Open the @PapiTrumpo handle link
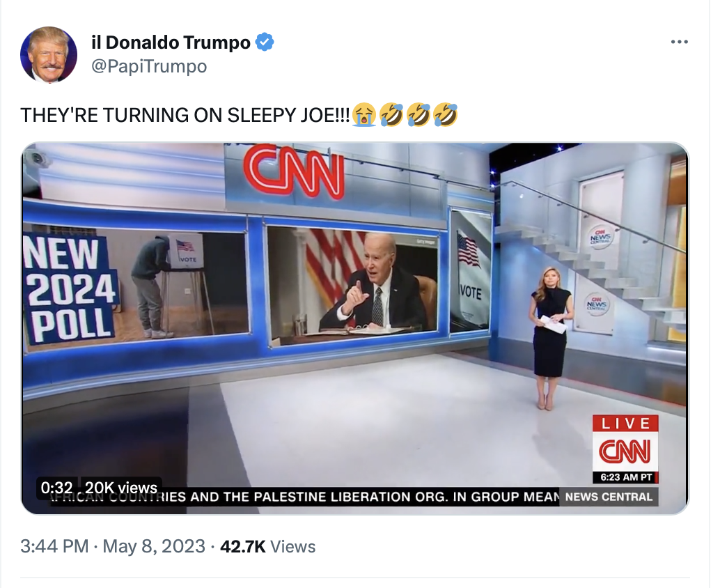The width and height of the screenshot is (720, 588). [x=149, y=66]
